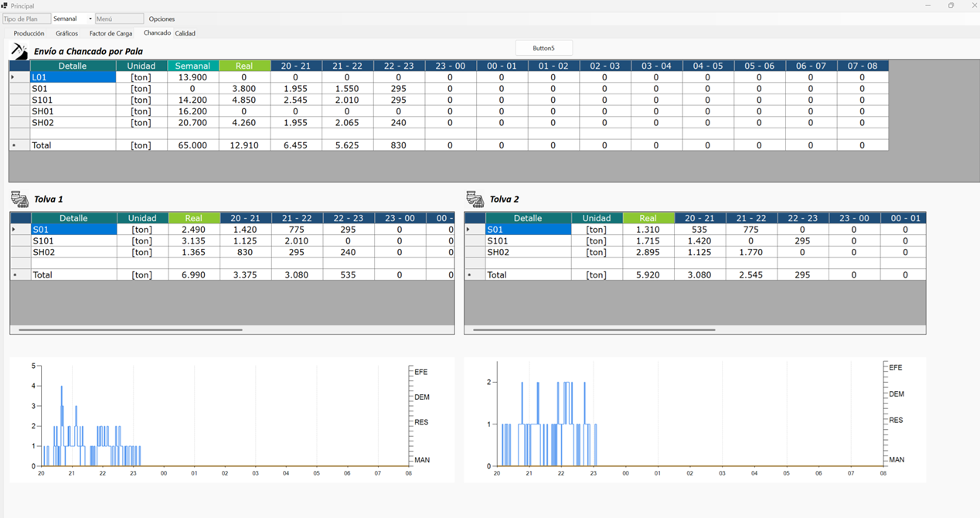Image resolution: width=980 pixels, height=518 pixels.
Task: Open the Menú dropdown field
Action: pos(119,19)
